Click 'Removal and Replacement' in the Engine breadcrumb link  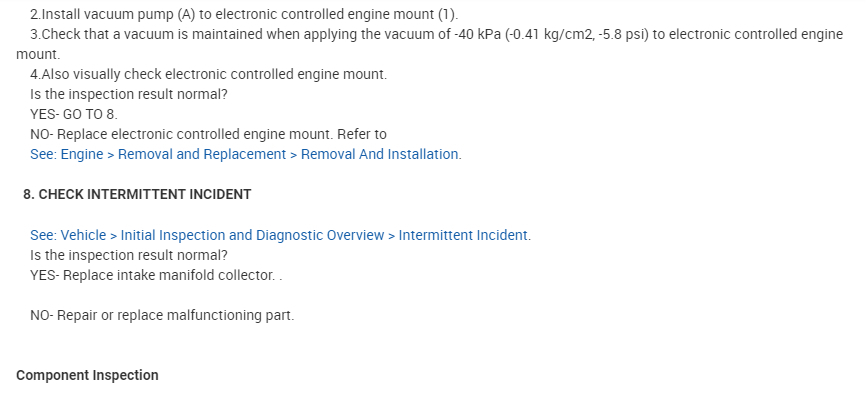231,154
